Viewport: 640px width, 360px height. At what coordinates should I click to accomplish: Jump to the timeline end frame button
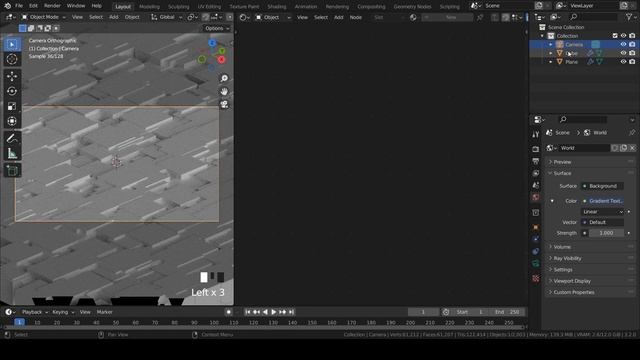(x=291, y=312)
